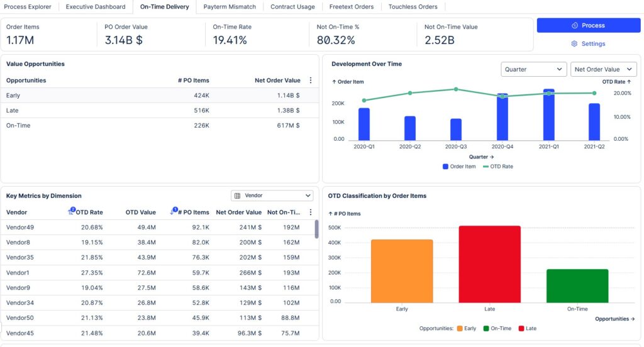Click the sort icon beside # PO Items
Screen dimensions: 644x347
(x=174, y=212)
